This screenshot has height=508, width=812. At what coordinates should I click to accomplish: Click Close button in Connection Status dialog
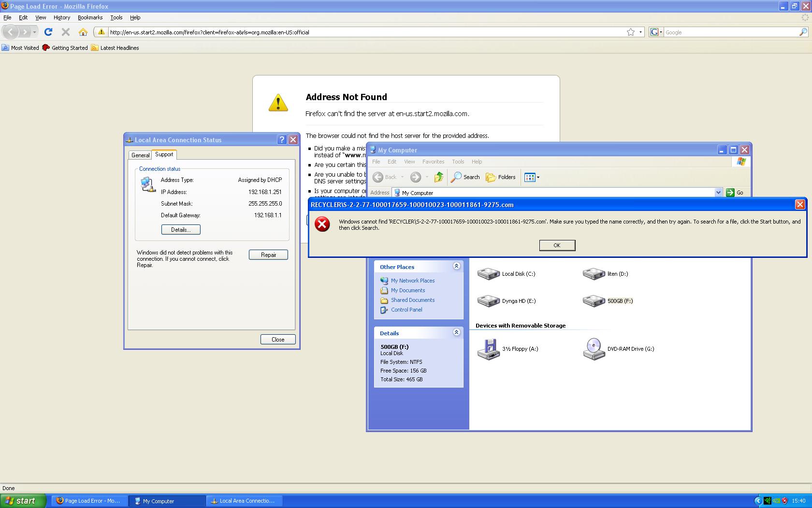tap(278, 340)
